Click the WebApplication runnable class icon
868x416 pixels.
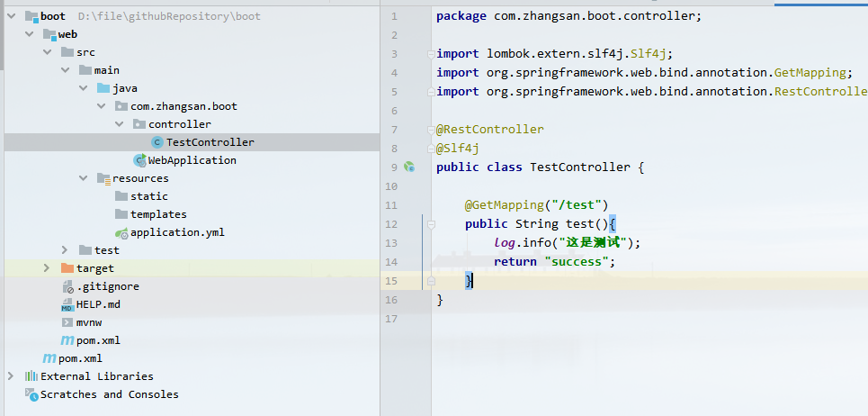pyautogui.click(x=139, y=160)
